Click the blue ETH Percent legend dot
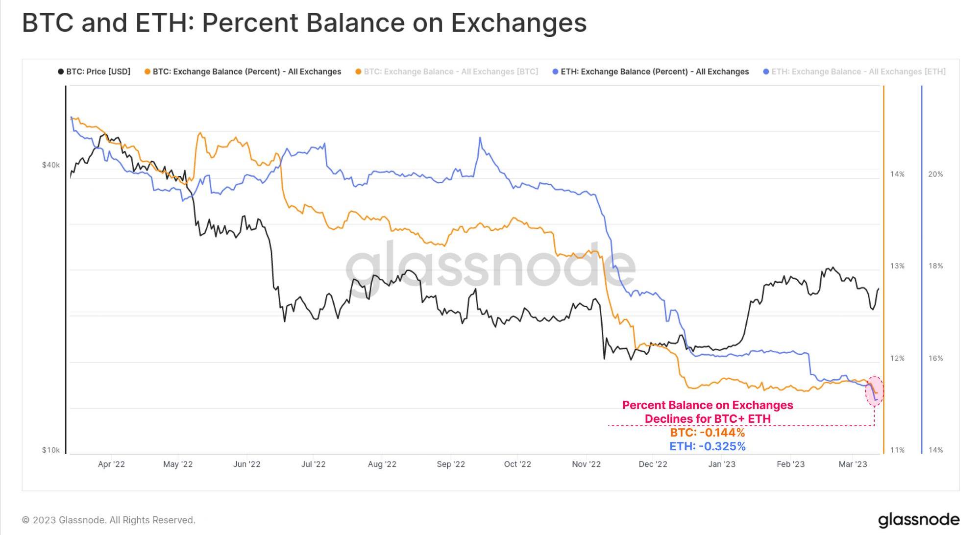Viewport: 980px width, 535px height. pyautogui.click(x=555, y=72)
